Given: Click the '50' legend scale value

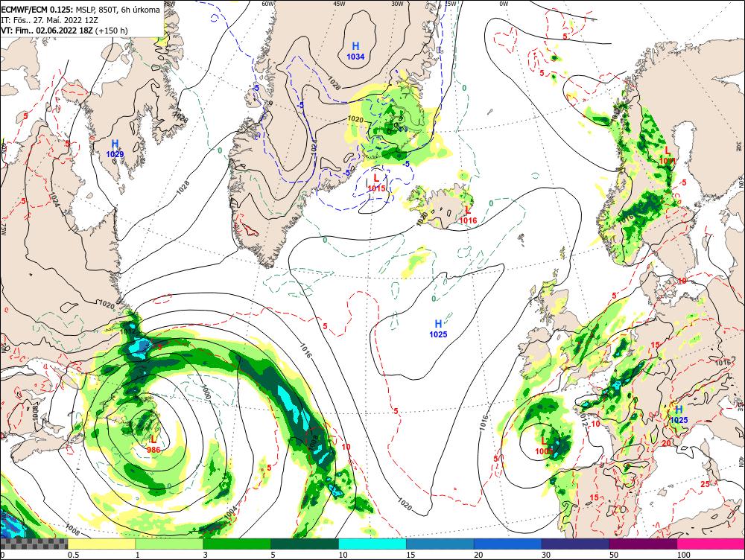Looking at the screenshot, I should (x=614, y=555).
